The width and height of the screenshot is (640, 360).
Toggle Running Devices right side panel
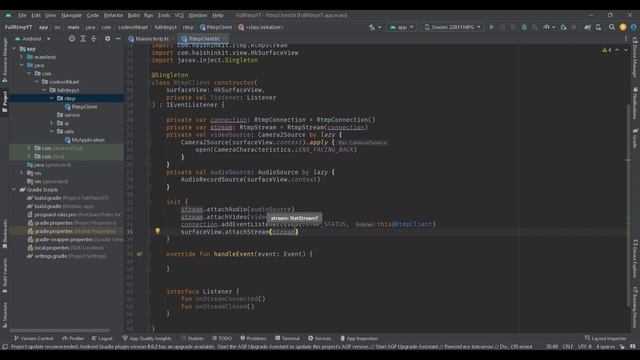pos(635,307)
